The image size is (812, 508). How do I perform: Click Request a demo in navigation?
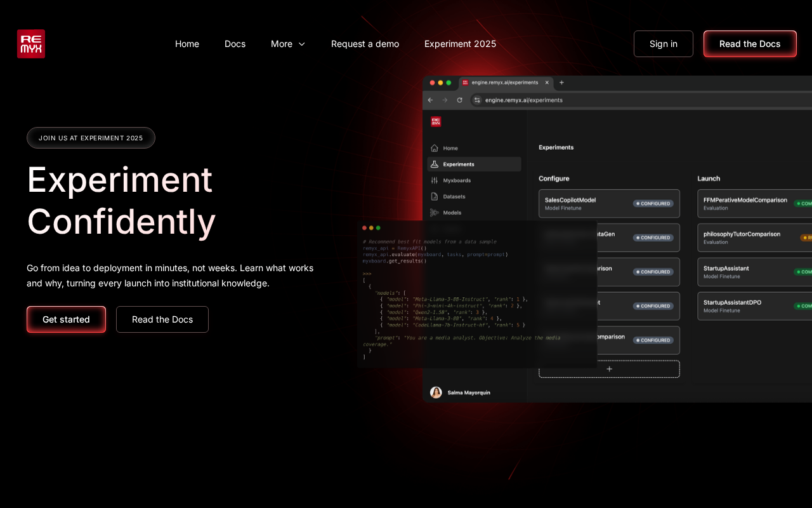(x=365, y=44)
